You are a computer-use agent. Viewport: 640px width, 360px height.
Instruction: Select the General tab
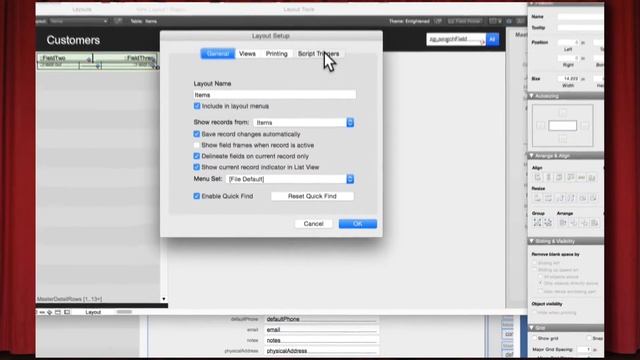pos(218,53)
